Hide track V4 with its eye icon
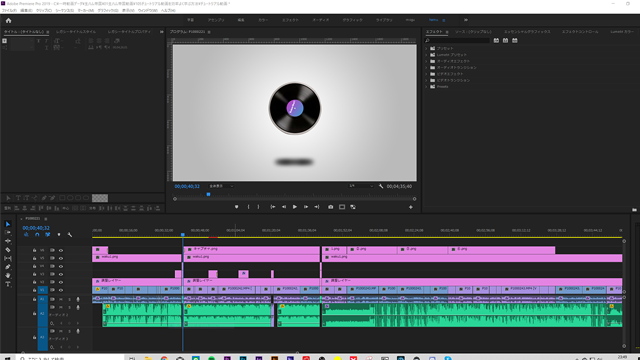The height and width of the screenshot is (360, 640). pos(61,266)
